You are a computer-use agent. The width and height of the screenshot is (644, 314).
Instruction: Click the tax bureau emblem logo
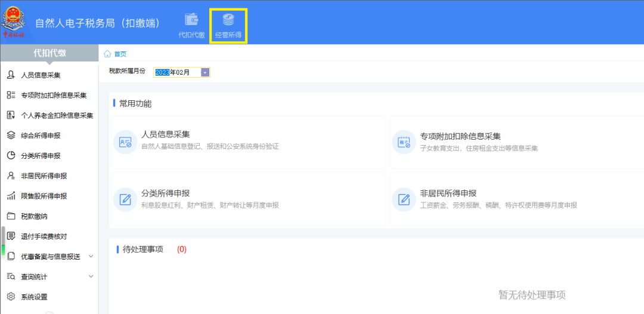click(x=14, y=22)
